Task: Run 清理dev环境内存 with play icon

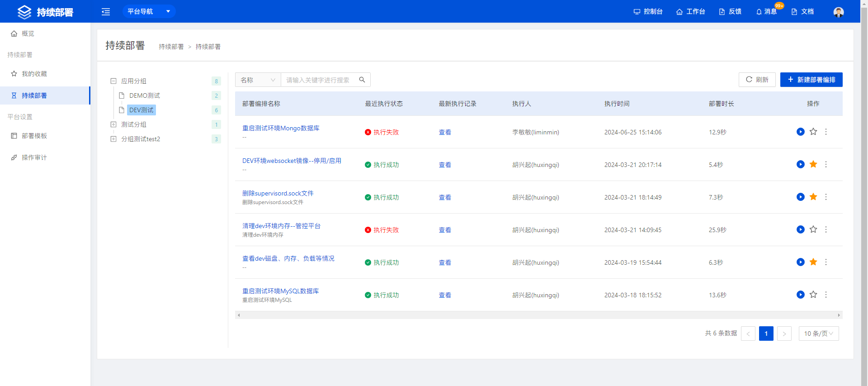Action: pyautogui.click(x=801, y=229)
